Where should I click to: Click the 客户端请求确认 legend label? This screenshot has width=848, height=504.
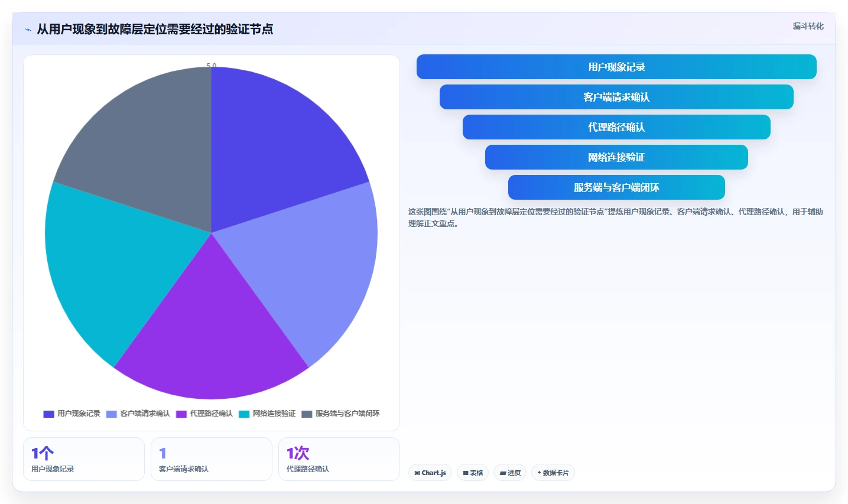(145, 414)
